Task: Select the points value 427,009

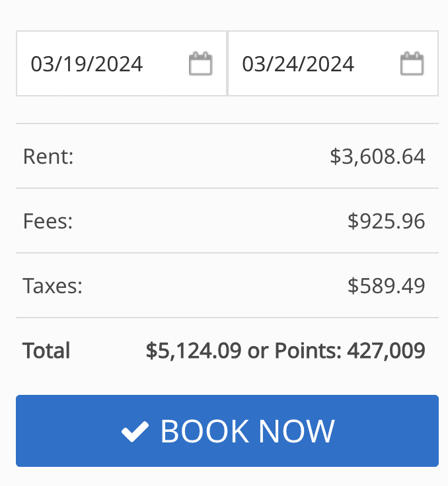Action: click(386, 351)
